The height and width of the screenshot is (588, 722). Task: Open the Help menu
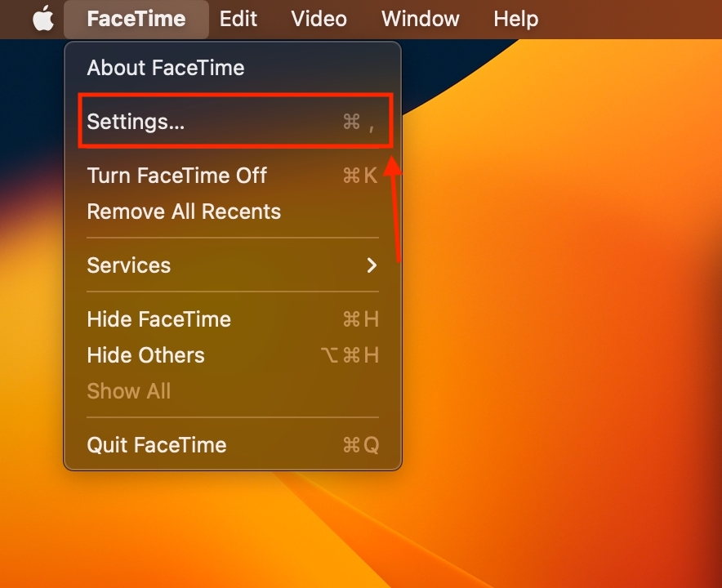pos(515,19)
